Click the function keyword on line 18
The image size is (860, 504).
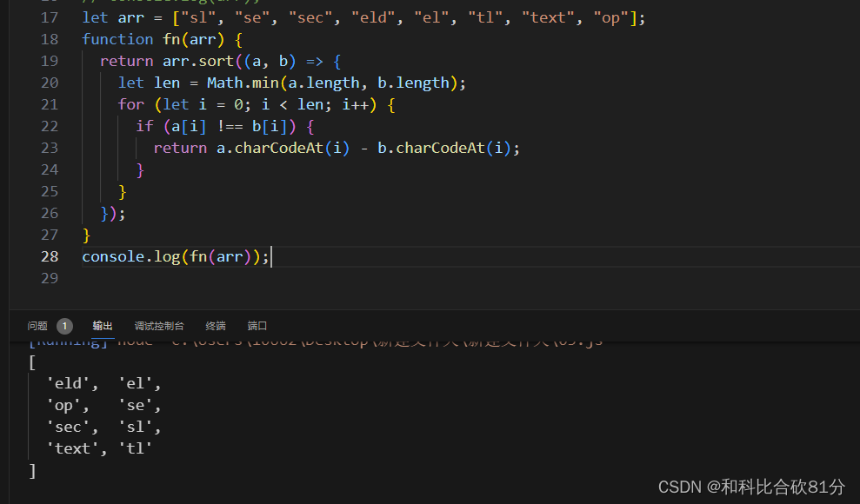(x=117, y=38)
